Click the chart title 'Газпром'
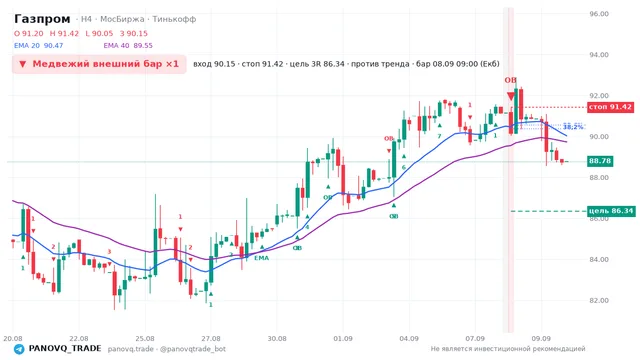The height and width of the screenshot is (360, 640). (x=42, y=19)
